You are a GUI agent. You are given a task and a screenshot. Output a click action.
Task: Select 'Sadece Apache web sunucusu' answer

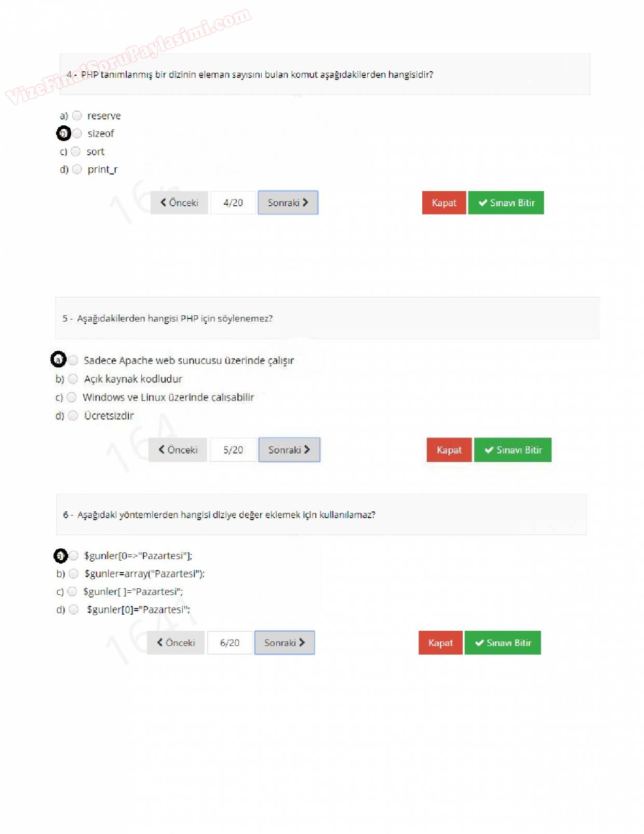(x=73, y=360)
